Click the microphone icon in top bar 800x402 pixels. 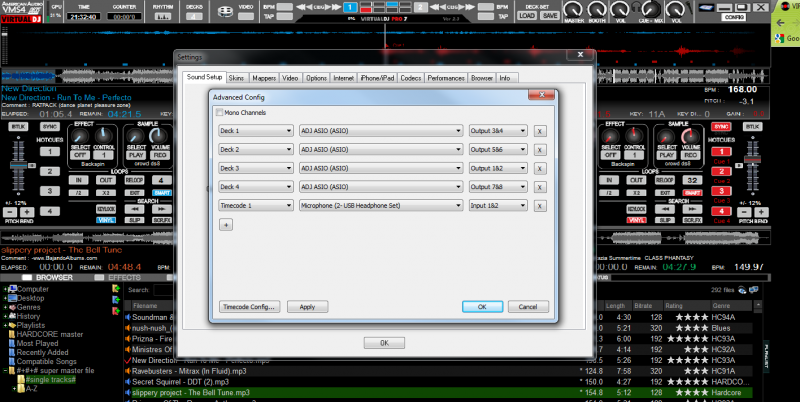click(x=688, y=8)
